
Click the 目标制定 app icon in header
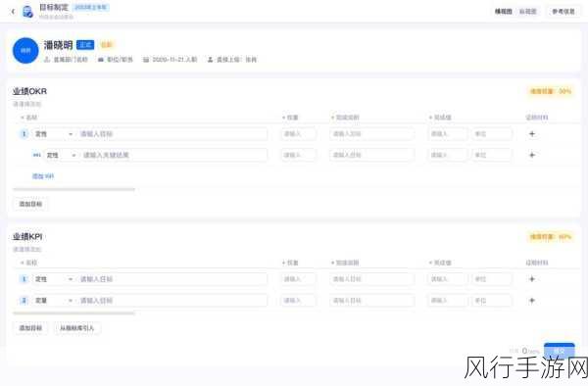[27, 12]
